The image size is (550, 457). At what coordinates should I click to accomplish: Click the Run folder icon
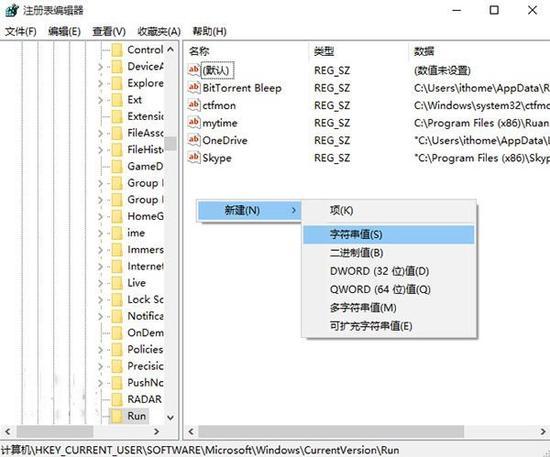117,416
